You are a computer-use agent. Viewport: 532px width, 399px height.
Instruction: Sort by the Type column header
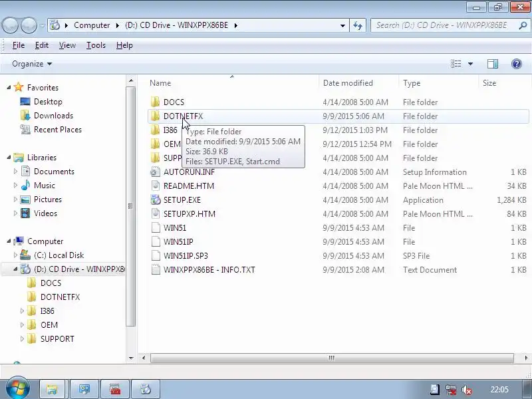[x=438, y=82]
